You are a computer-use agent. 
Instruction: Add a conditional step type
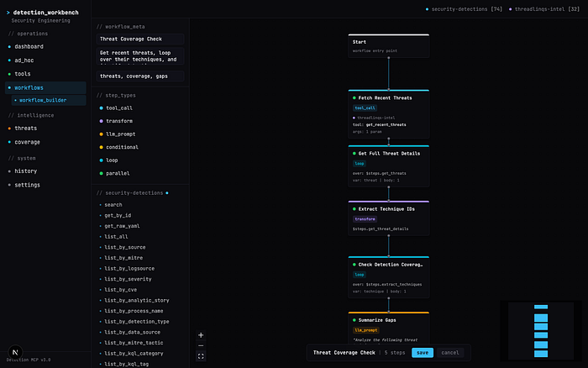pyautogui.click(x=140, y=147)
